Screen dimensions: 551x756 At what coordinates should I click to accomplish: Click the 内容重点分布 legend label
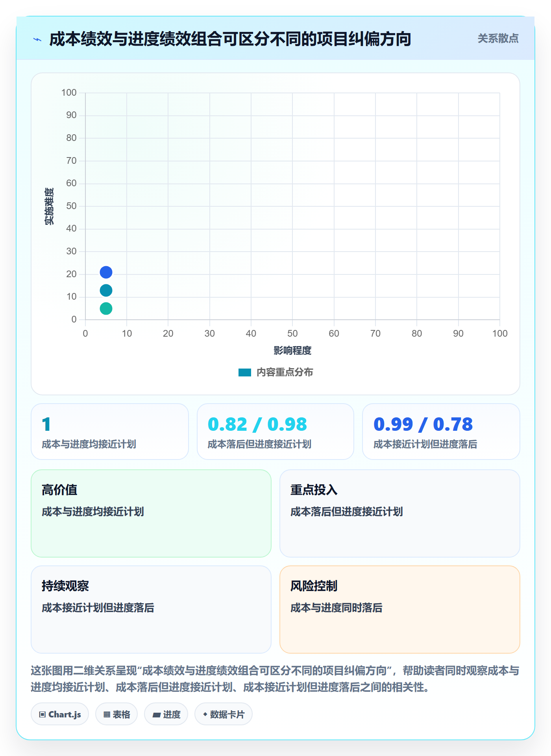285,372
